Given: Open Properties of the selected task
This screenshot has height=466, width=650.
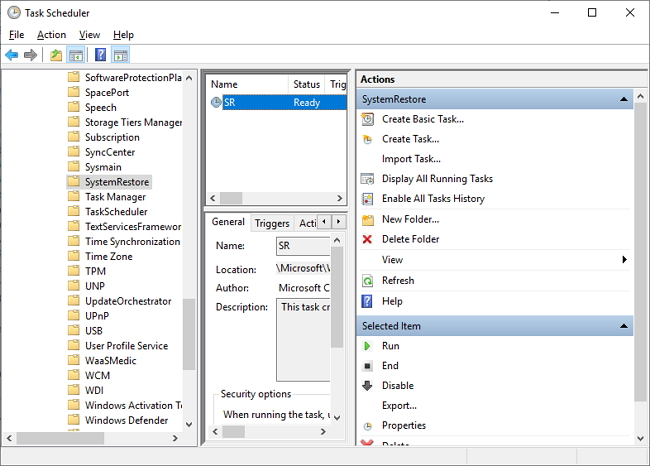Looking at the screenshot, I should (x=403, y=426).
